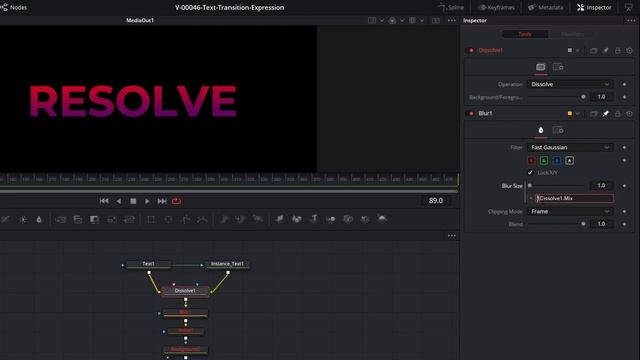Image resolution: width=640 pixels, height=360 pixels.
Task: Open Inspector panel three-dot menu
Action: point(631,20)
